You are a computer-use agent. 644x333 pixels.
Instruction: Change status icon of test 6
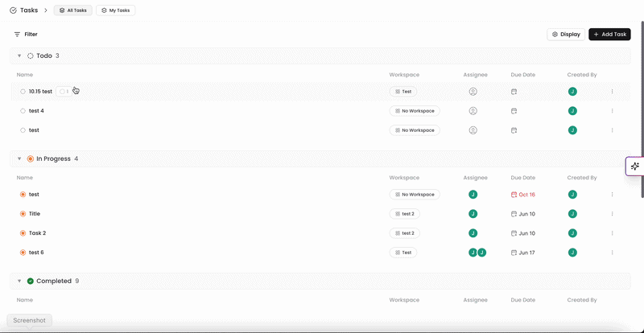tap(23, 253)
